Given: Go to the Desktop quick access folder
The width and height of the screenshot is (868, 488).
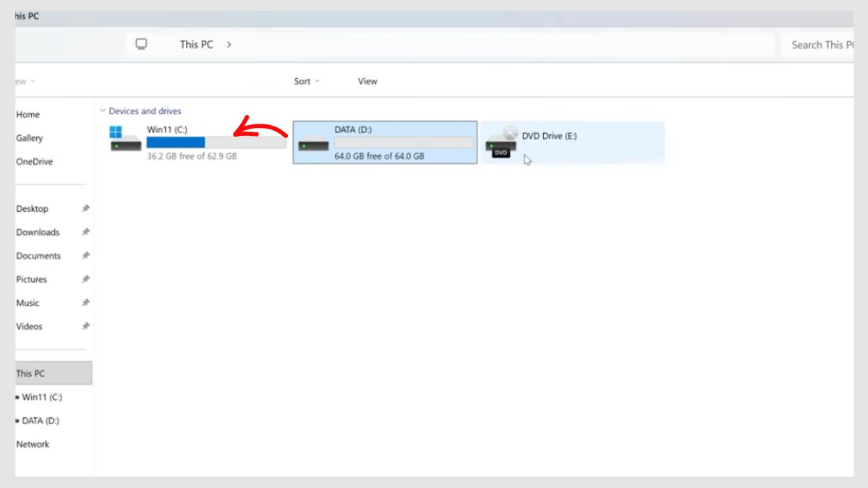Looking at the screenshot, I should pyautogui.click(x=33, y=208).
